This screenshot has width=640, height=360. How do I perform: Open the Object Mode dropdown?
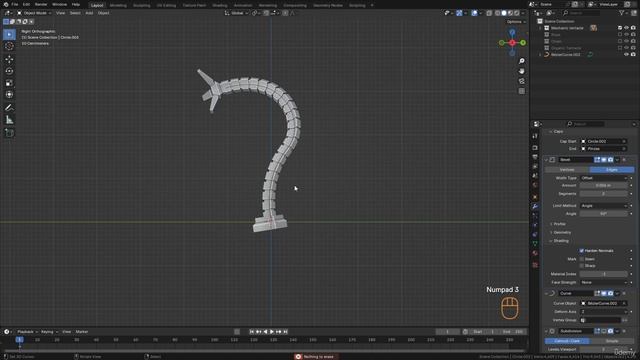[34, 13]
